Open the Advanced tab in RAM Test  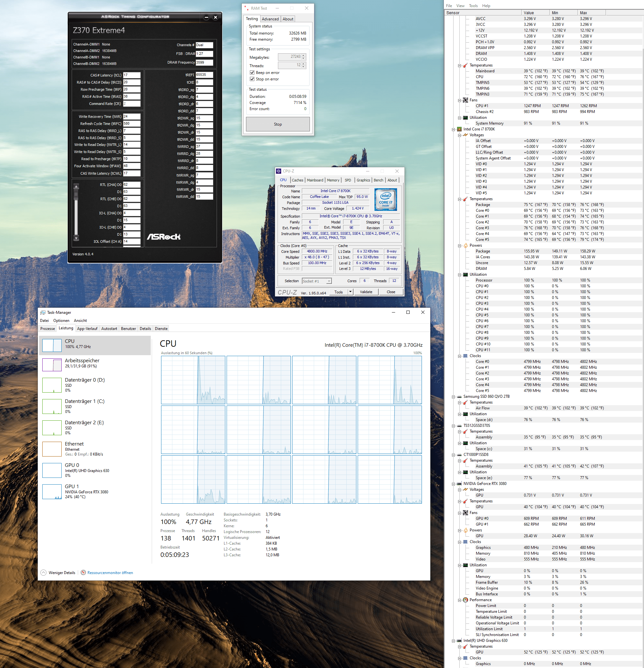(270, 19)
